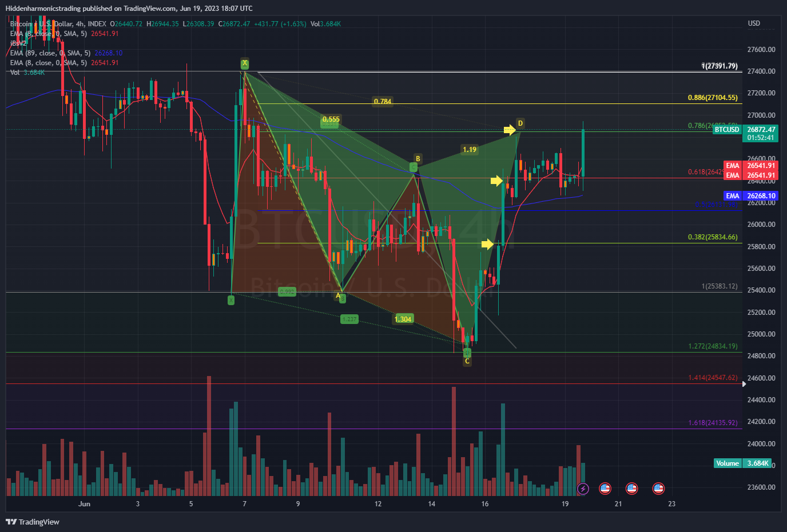Select the yellow B pattern point label
Image resolution: width=787 pixels, height=532 pixels.
click(418, 159)
